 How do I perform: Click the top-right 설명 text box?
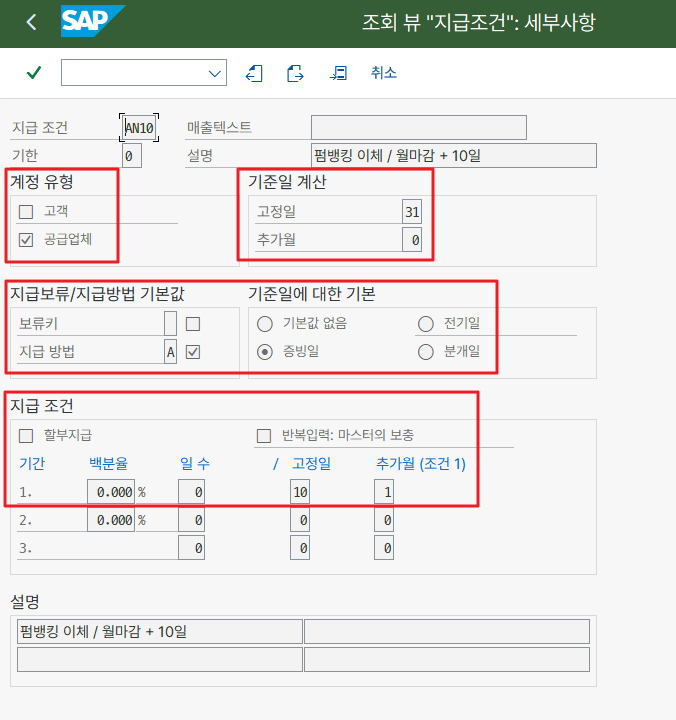[447, 631]
